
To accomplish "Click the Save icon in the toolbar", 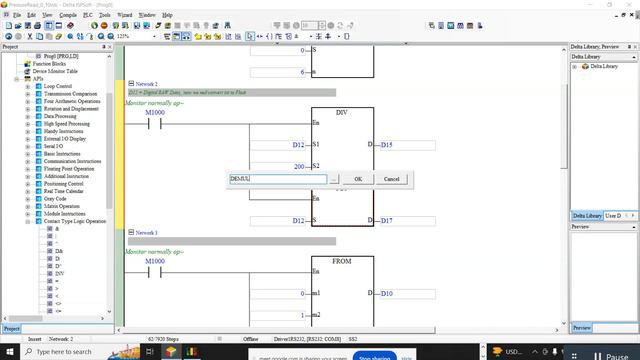I will pos(28,25).
